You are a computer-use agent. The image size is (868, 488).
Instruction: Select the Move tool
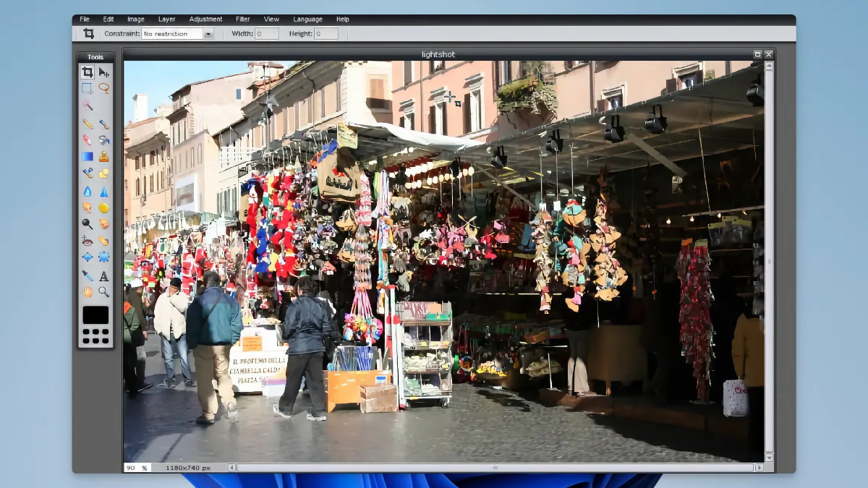coord(104,72)
